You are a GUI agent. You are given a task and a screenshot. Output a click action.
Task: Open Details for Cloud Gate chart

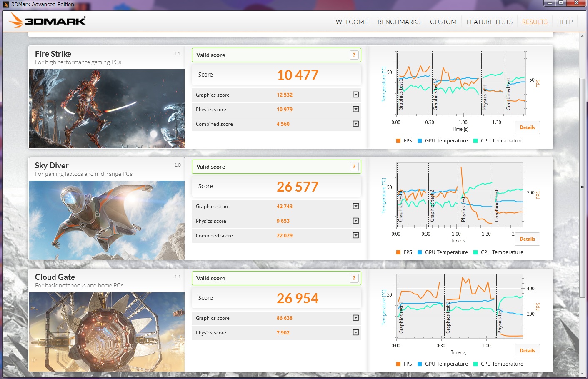click(x=527, y=351)
